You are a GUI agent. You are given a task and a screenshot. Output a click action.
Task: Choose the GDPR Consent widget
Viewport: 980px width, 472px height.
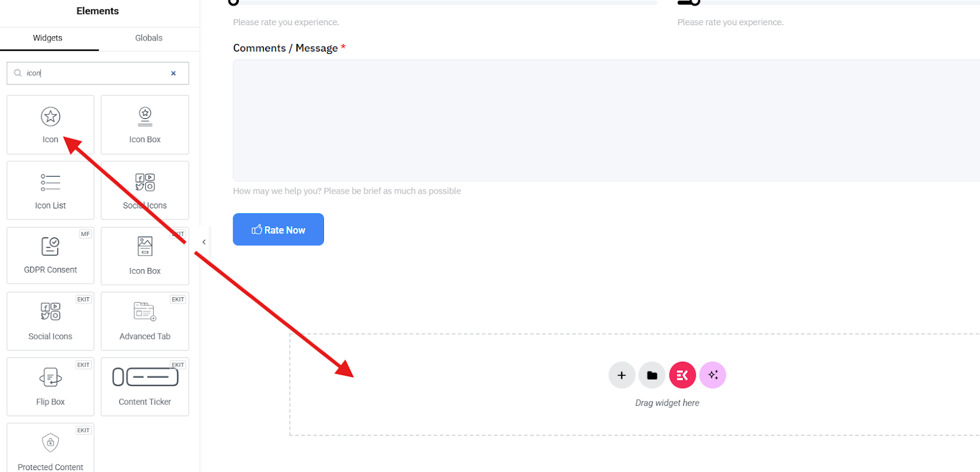click(50, 255)
